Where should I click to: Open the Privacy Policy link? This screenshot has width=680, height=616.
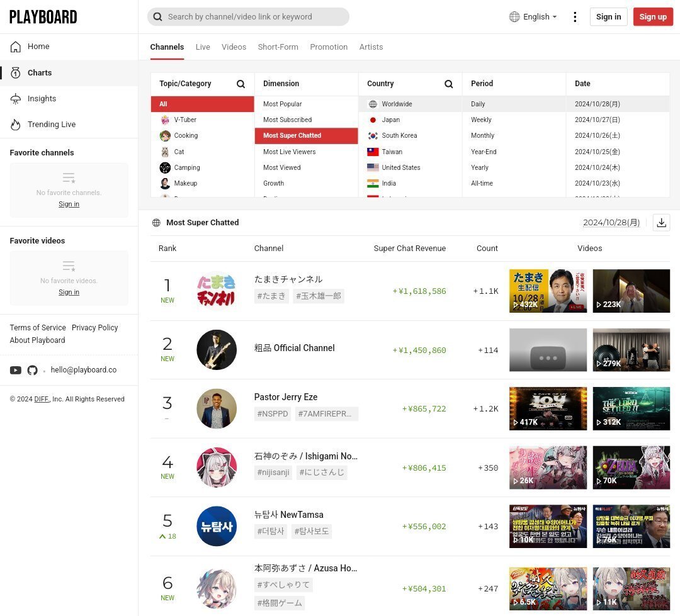pyautogui.click(x=94, y=328)
